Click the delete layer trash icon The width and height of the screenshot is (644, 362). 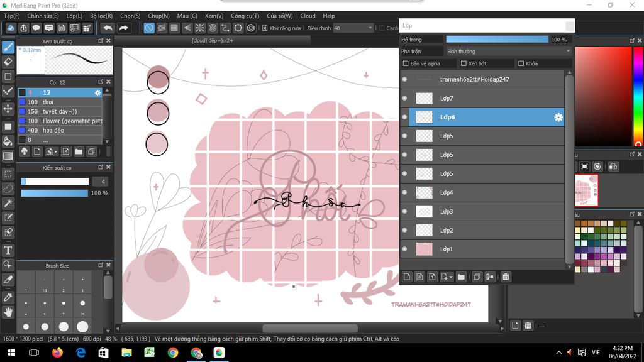506,277
